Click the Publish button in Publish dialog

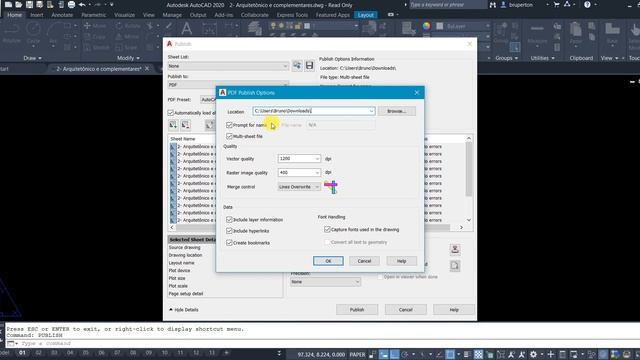[x=357, y=310]
